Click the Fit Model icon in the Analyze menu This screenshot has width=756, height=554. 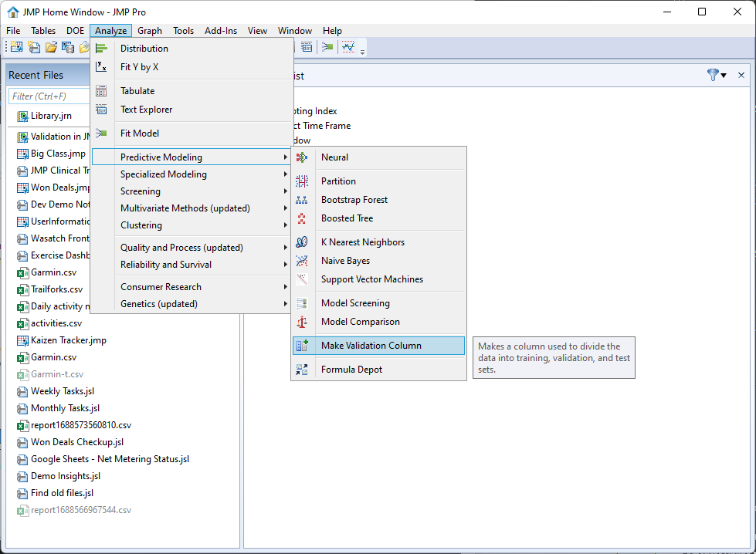click(101, 133)
